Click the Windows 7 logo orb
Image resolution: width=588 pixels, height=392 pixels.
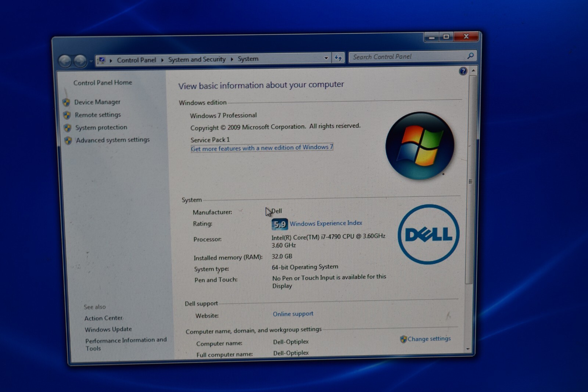pyautogui.click(x=420, y=146)
